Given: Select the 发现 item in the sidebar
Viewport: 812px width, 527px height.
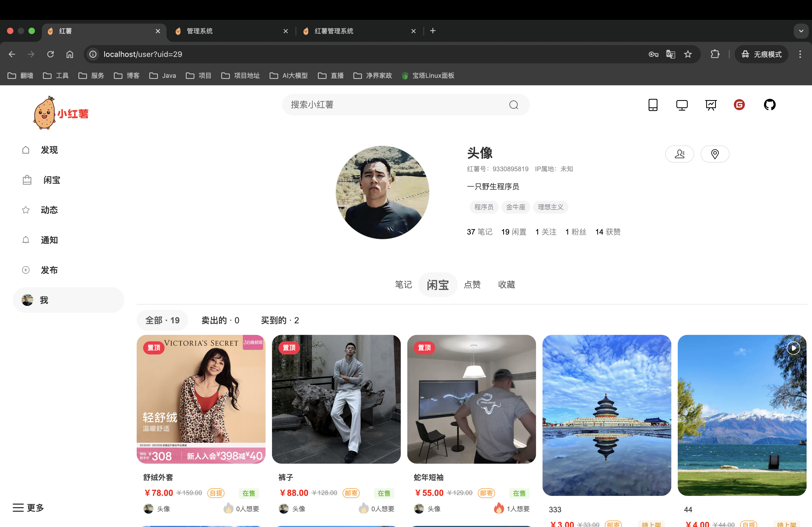Looking at the screenshot, I should [49, 150].
